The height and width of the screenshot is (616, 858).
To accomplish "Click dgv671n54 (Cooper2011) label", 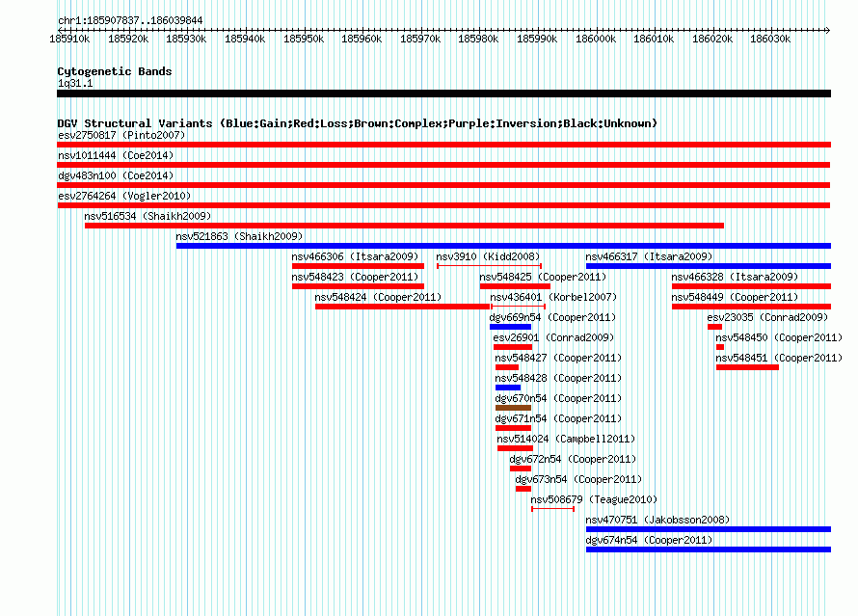I will pyautogui.click(x=558, y=418).
